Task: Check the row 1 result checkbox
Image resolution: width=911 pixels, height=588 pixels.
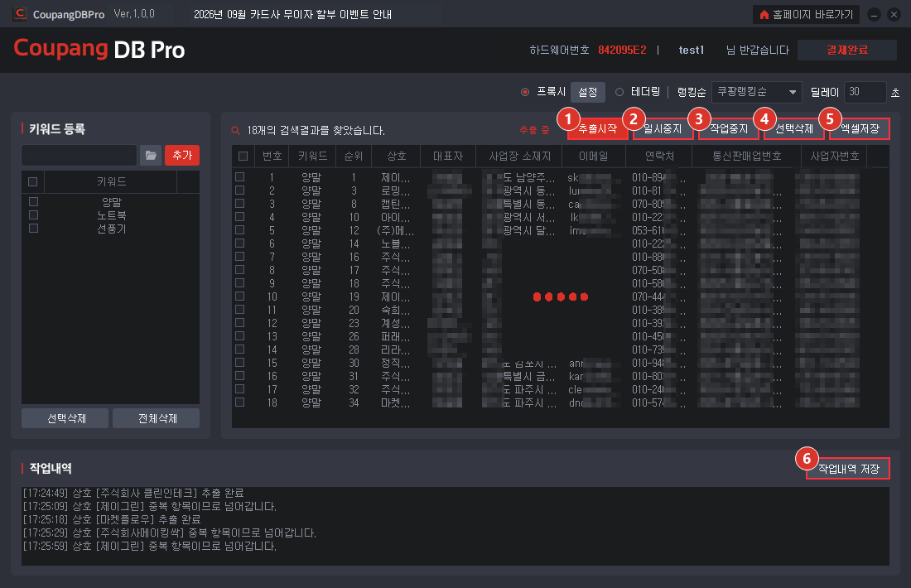Action: (239, 176)
